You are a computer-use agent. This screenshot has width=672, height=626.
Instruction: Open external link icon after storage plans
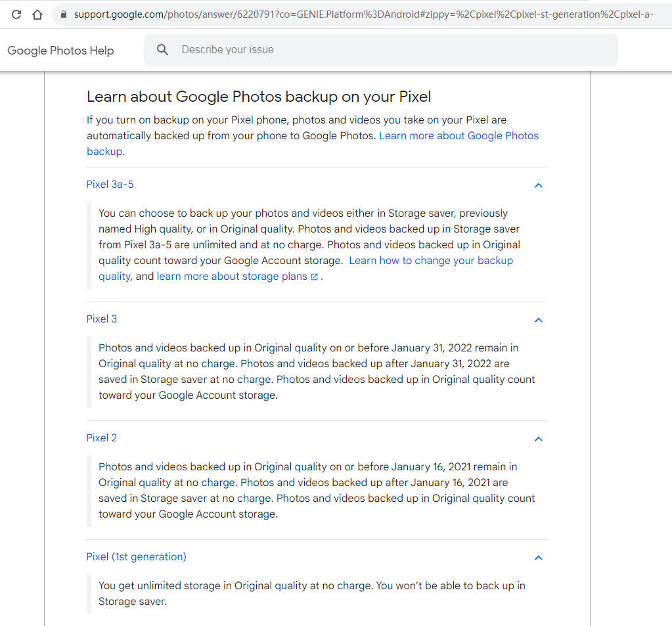[x=314, y=277]
